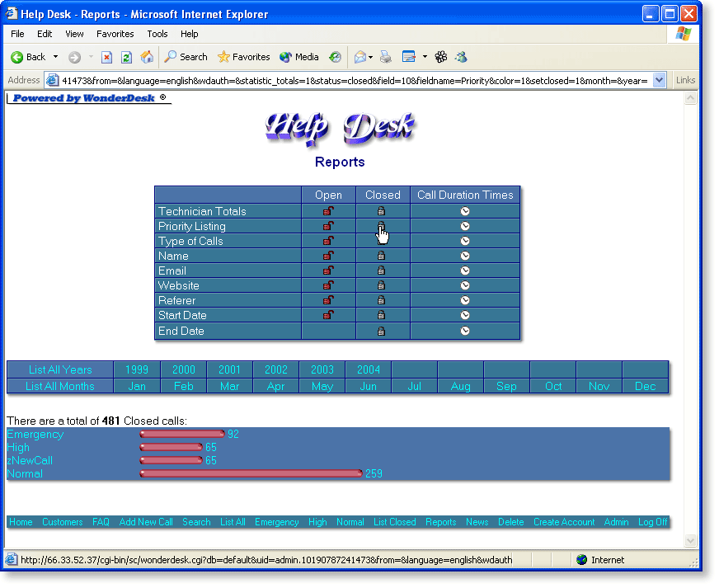
Task: Open Admin footer link
Action: [616, 522]
